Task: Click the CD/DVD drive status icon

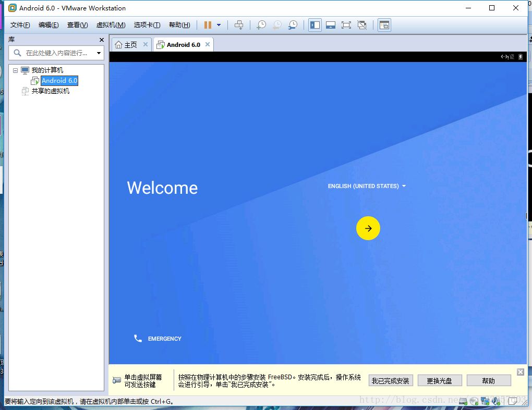Action: tap(474, 402)
